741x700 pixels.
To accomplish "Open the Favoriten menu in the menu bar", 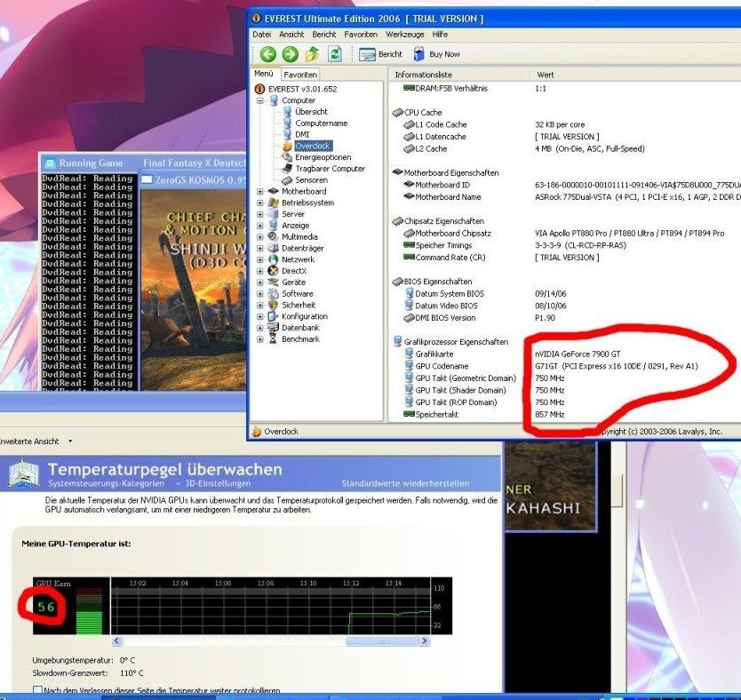I will coord(361,35).
